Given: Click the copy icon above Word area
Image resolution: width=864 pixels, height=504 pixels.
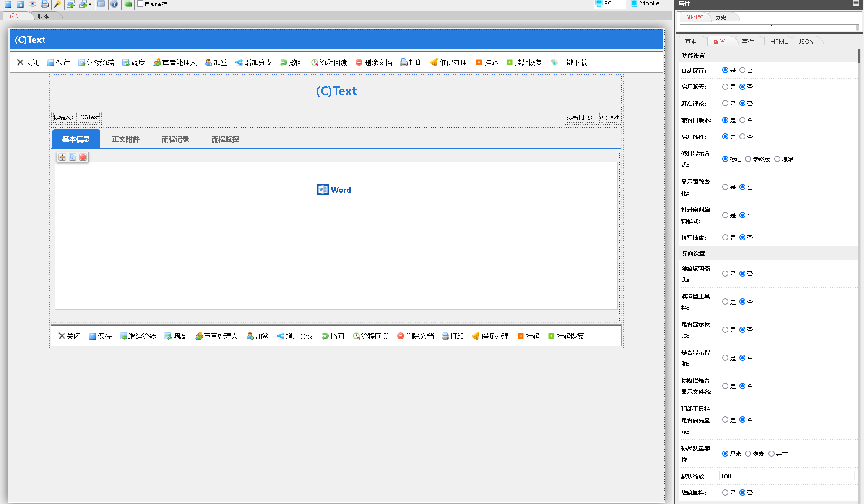Looking at the screenshot, I should (73, 157).
